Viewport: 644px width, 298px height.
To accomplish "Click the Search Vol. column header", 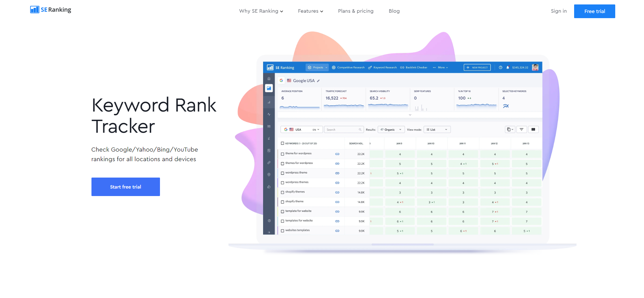I will point(356,143).
